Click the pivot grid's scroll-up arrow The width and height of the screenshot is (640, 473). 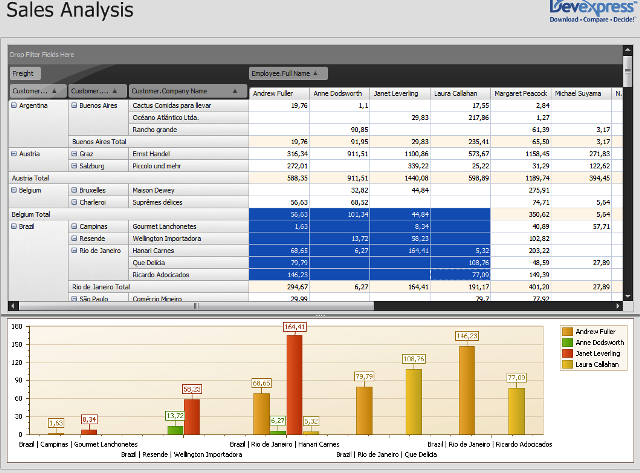pos(627,50)
